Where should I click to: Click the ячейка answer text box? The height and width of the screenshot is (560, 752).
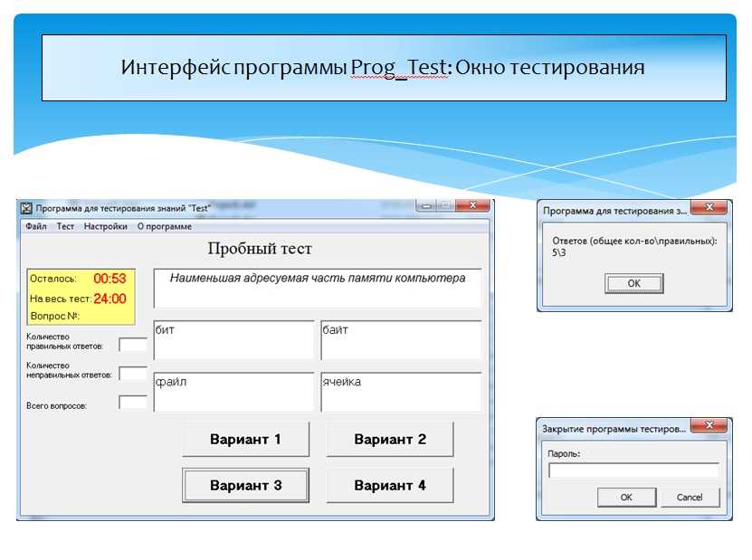click(x=401, y=392)
